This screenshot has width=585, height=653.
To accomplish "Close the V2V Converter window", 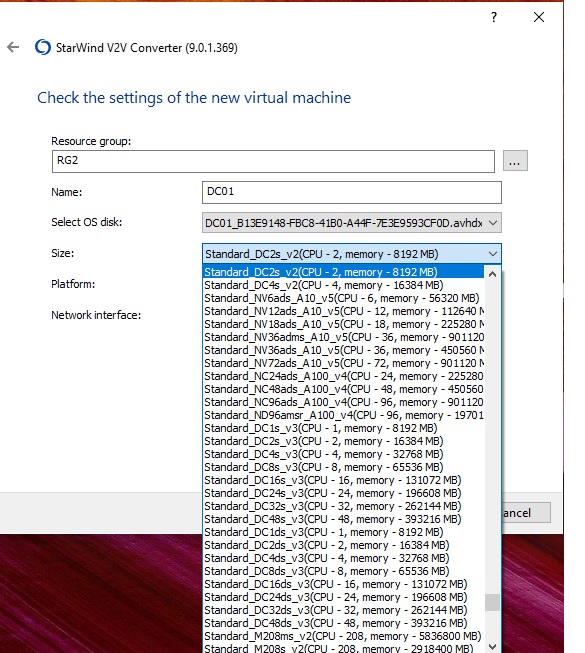I will click(539, 17).
